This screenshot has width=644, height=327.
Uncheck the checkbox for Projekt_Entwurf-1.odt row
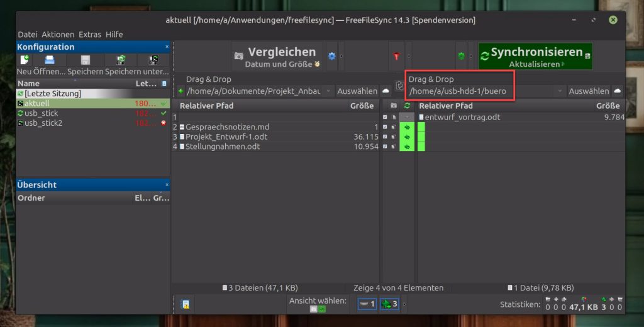(x=385, y=137)
